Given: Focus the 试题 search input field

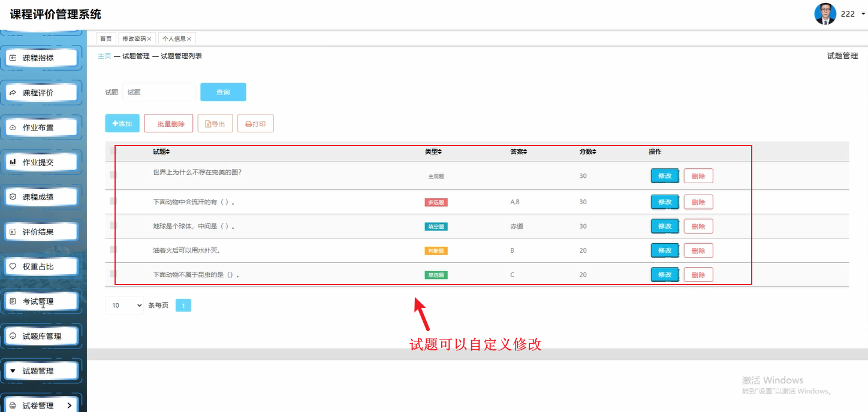Looking at the screenshot, I should click(159, 92).
